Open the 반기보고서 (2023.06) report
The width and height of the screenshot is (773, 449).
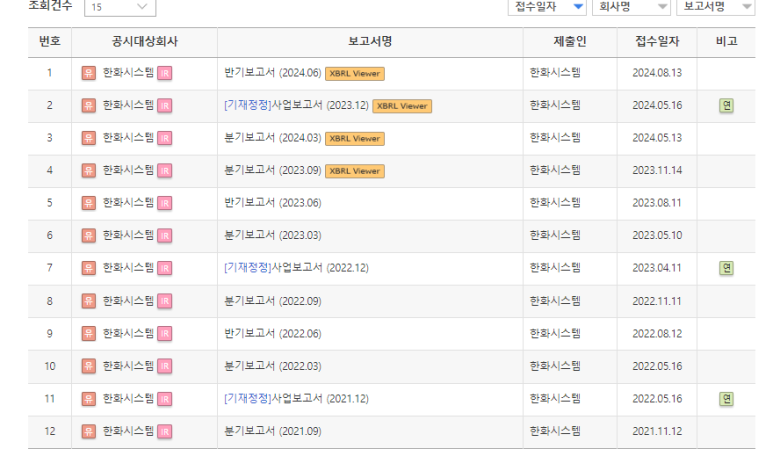coord(273,203)
